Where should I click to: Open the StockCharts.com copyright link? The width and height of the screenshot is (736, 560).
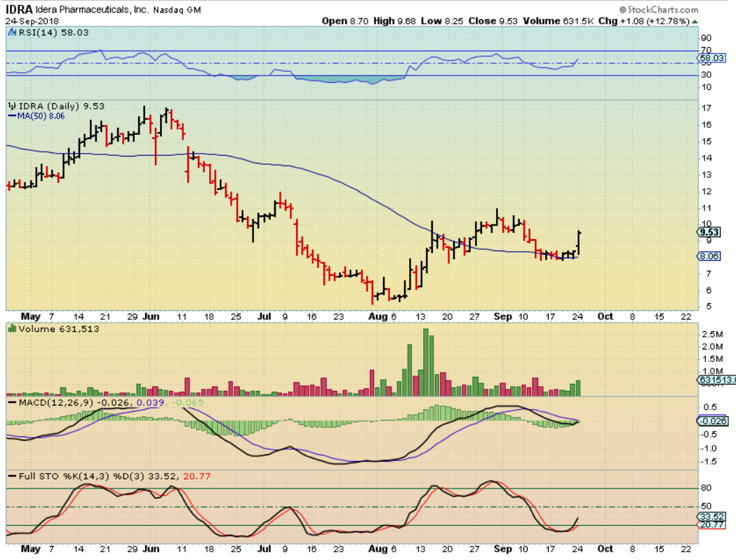pos(659,9)
